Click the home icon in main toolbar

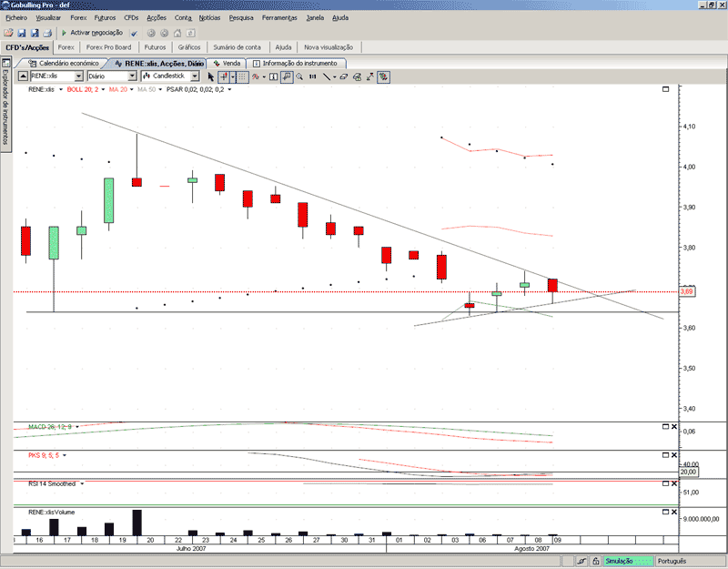177,33
